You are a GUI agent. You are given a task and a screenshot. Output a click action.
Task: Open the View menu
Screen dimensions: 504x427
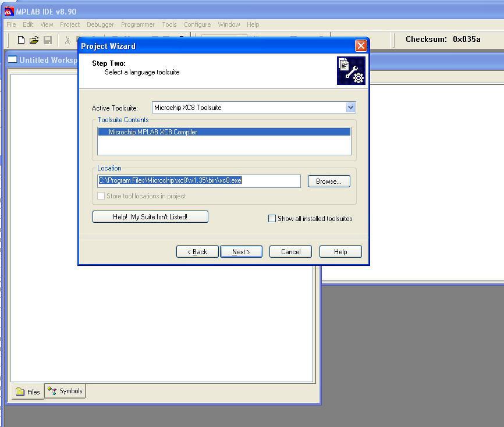click(47, 24)
